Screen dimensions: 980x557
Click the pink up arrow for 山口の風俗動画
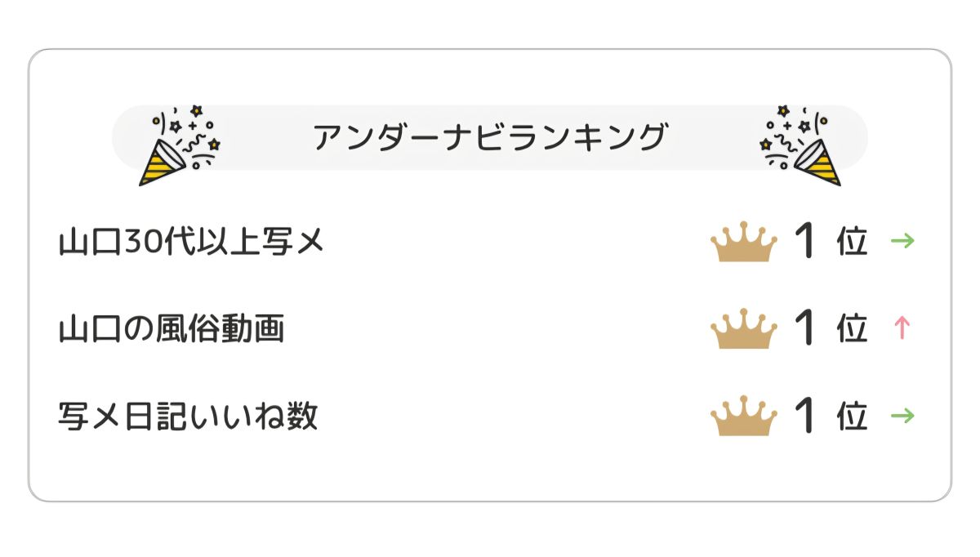click(902, 328)
